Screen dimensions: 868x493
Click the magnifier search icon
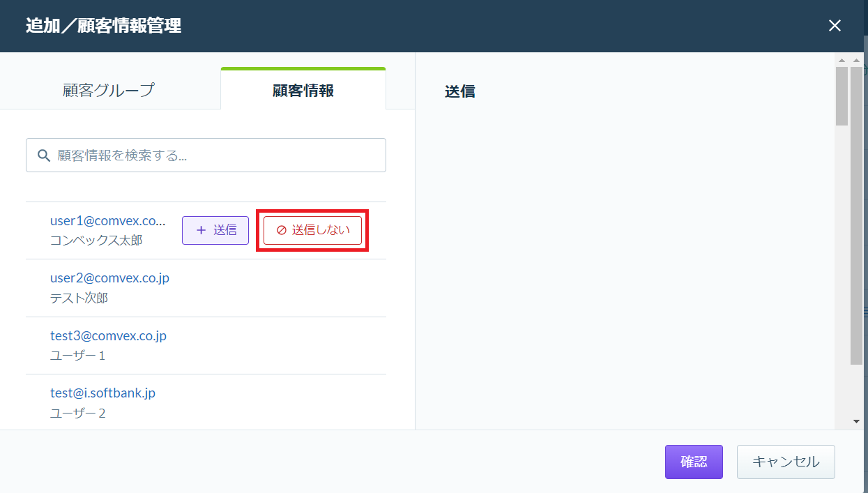point(44,156)
